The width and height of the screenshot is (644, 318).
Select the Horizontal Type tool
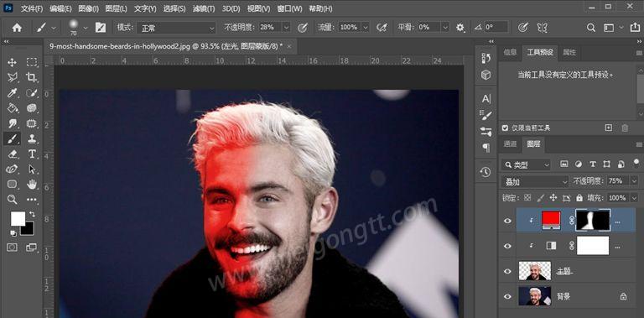click(32, 154)
